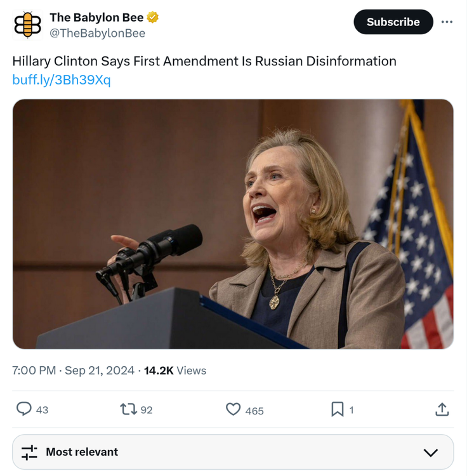
Task: Follow the buff.ly/3Bh39Xq link
Action: (62, 80)
